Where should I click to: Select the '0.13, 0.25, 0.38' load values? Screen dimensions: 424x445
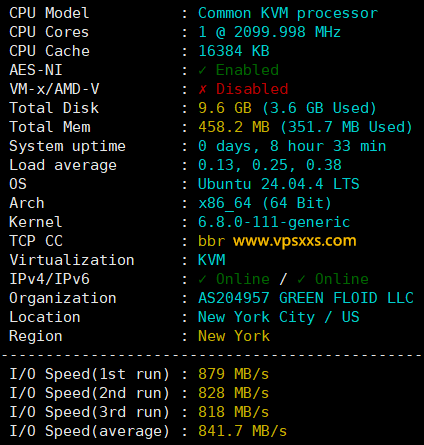tap(270, 166)
